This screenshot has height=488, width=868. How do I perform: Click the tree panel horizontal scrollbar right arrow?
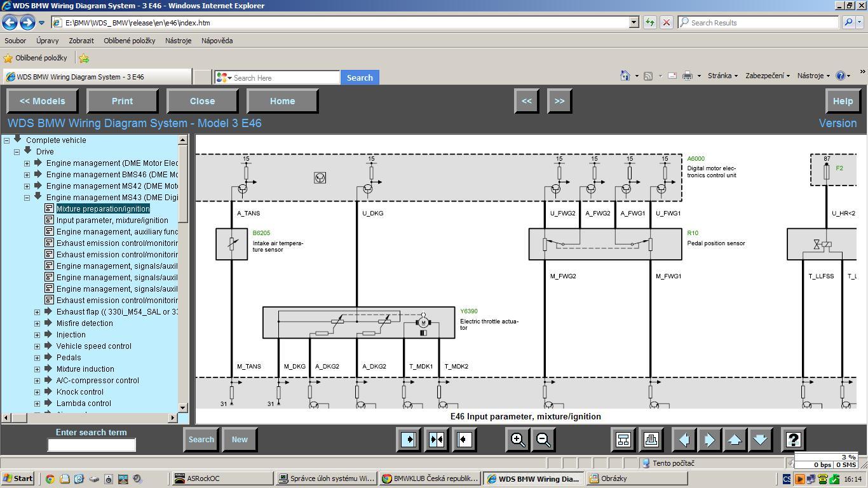173,417
